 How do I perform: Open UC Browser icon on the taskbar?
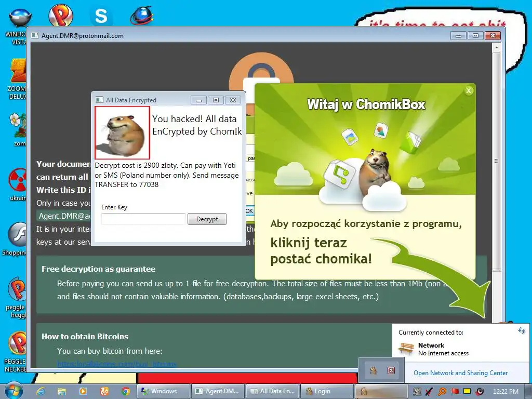click(104, 391)
